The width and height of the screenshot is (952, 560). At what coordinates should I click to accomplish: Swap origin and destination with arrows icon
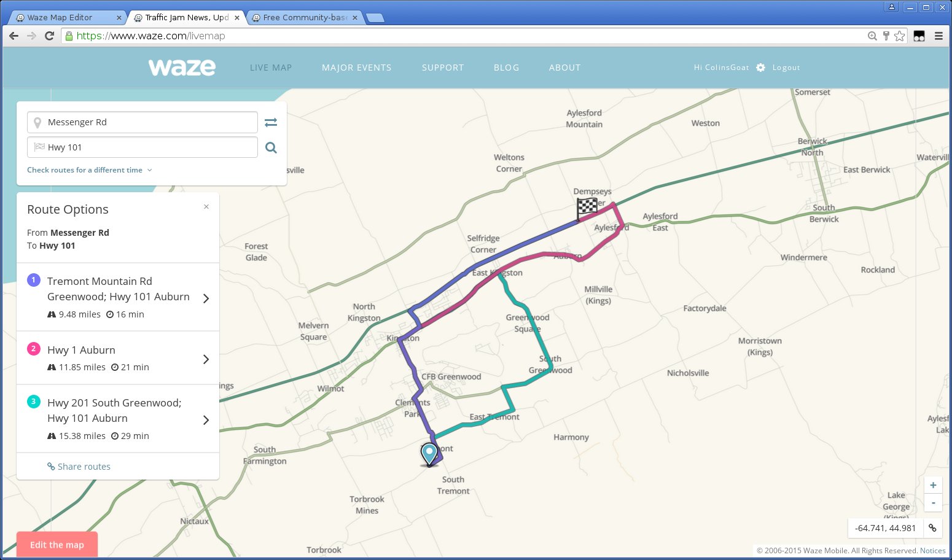click(x=271, y=122)
